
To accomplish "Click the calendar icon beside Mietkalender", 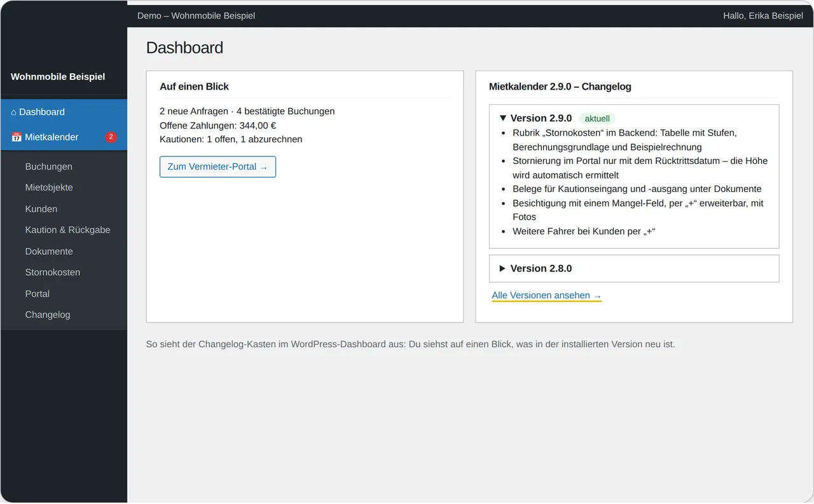I will (17, 137).
